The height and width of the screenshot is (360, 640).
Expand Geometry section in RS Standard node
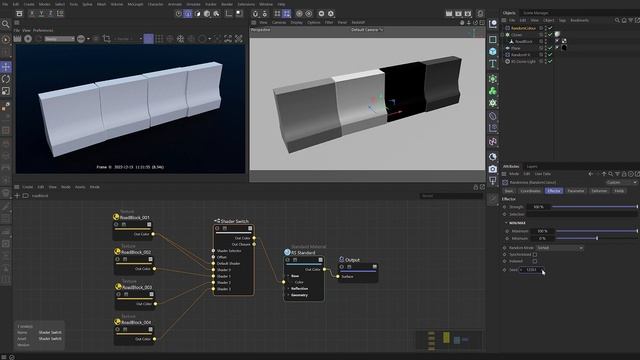point(289,295)
